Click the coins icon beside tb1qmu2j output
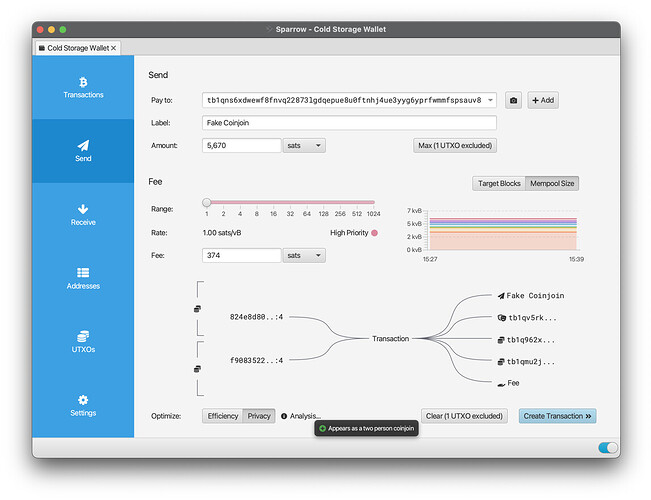 pos(501,362)
